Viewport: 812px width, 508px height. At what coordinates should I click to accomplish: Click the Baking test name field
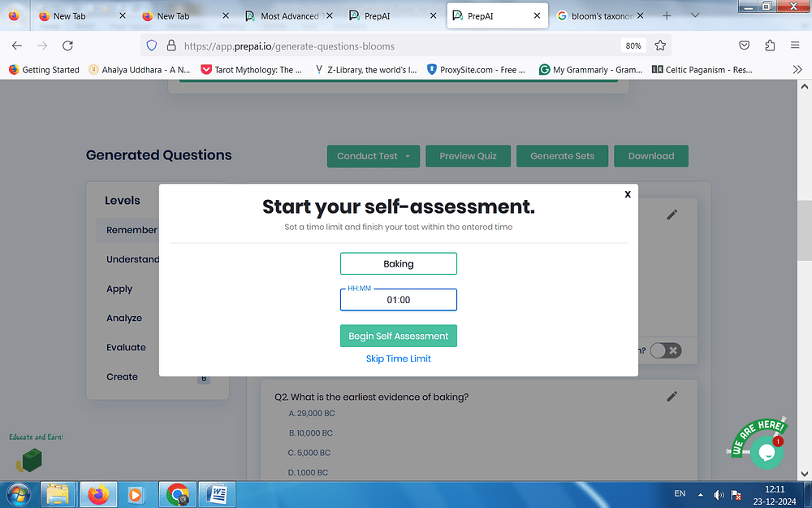coord(399,264)
